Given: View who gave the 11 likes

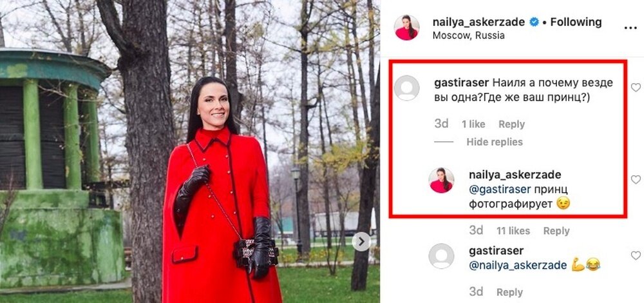Looking at the screenshot, I should click(513, 231).
